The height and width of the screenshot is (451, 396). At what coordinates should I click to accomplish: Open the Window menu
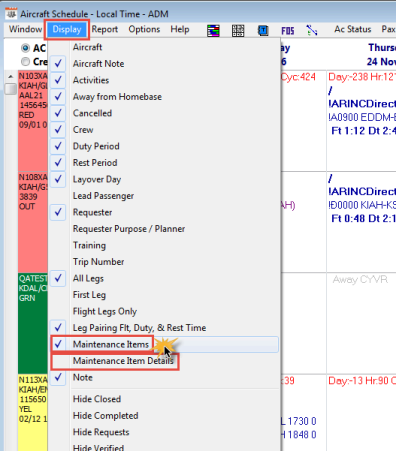pos(25,29)
